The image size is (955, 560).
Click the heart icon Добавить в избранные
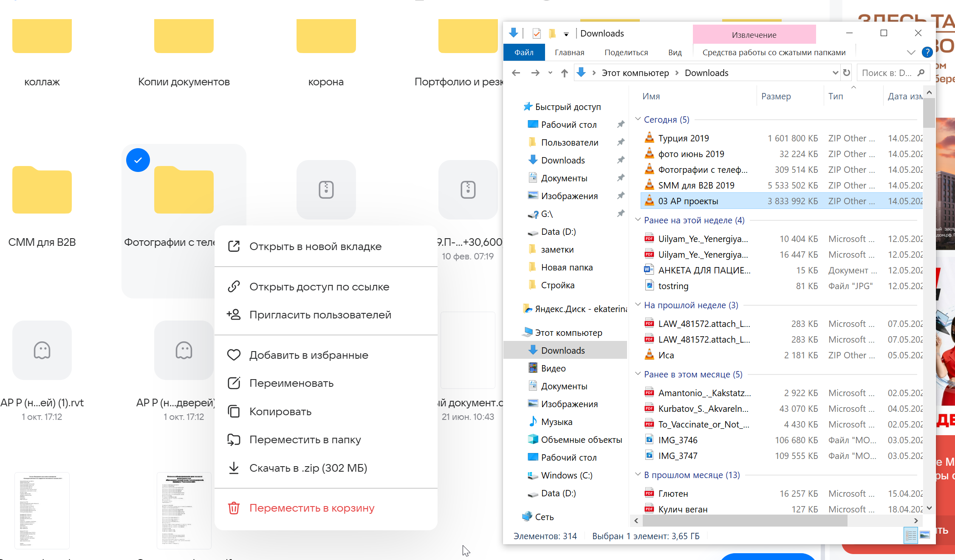click(234, 355)
